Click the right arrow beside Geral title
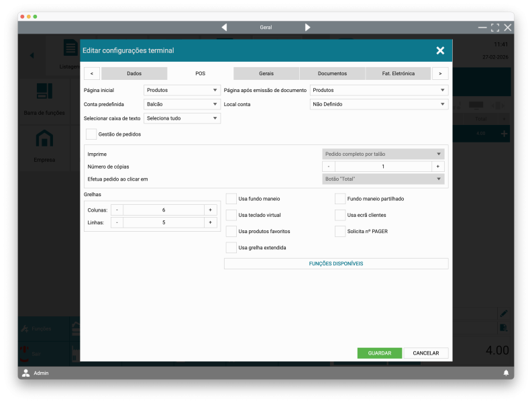The height and width of the screenshot is (403, 532). pyautogui.click(x=308, y=28)
